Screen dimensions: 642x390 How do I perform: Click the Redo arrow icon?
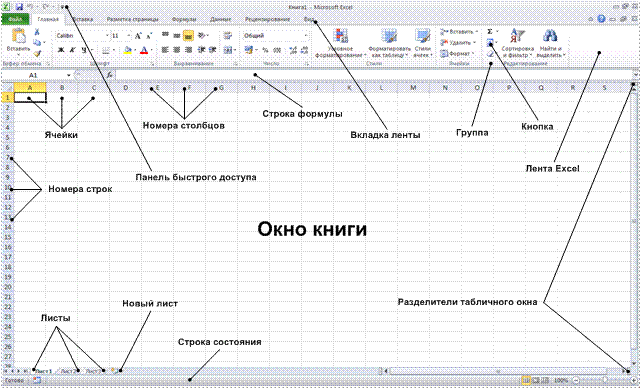[x=45, y=7]
